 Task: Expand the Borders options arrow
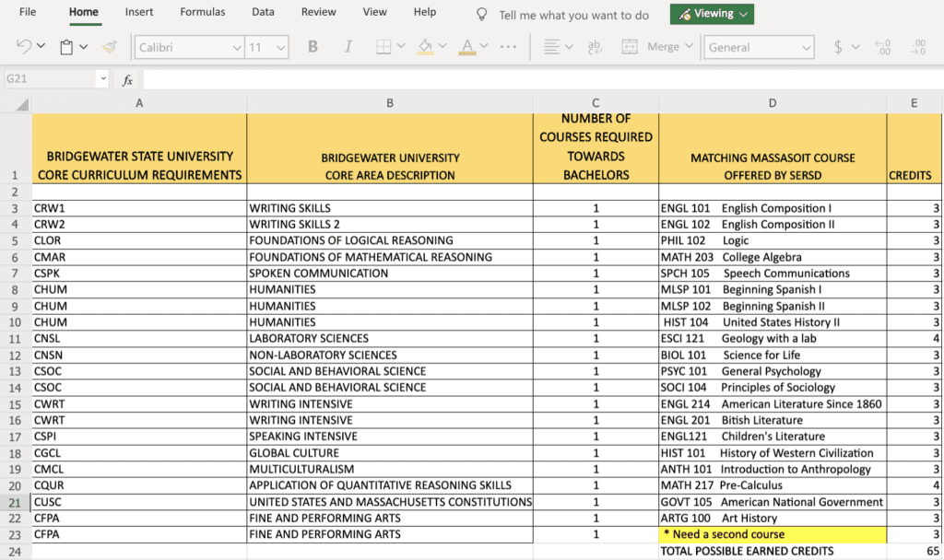[x=401, y=46]
